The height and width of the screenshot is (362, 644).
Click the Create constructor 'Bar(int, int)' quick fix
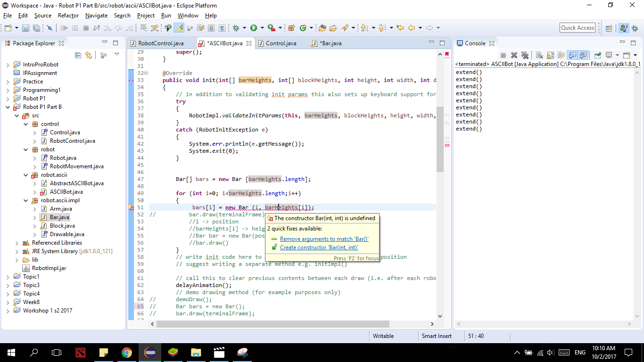tap(319, 247)
